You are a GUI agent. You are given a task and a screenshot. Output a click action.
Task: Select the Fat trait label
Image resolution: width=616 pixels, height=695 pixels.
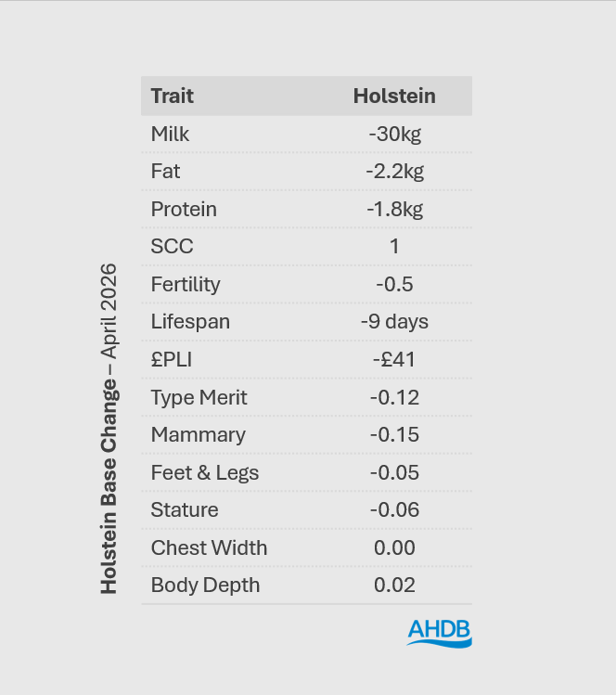165,172
